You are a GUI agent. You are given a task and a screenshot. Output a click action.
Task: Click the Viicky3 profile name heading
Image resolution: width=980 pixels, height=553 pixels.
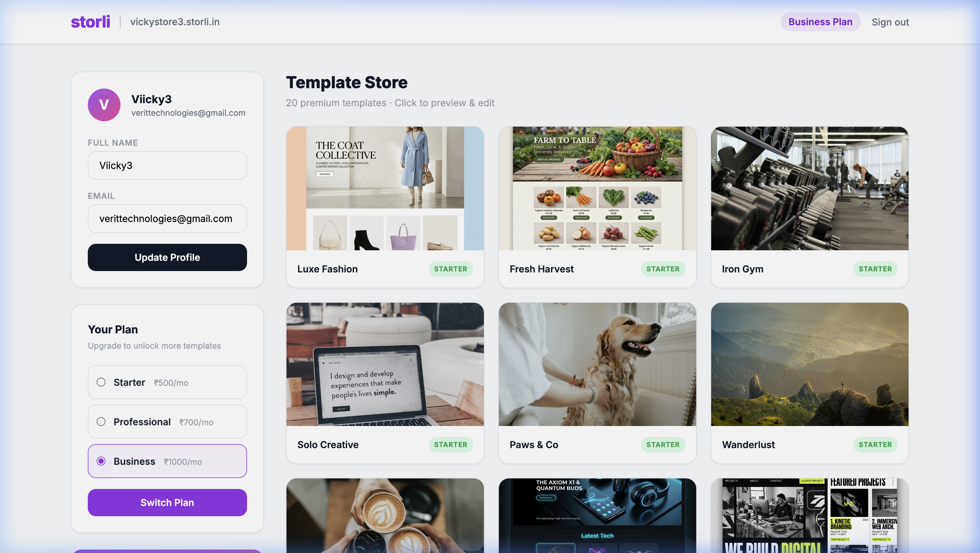(x=151, y=99)
